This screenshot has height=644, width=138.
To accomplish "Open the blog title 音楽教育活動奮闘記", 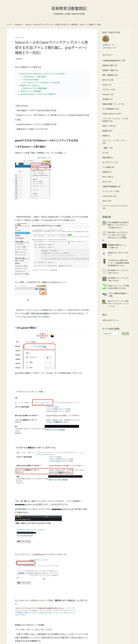I will pos(69,8).
